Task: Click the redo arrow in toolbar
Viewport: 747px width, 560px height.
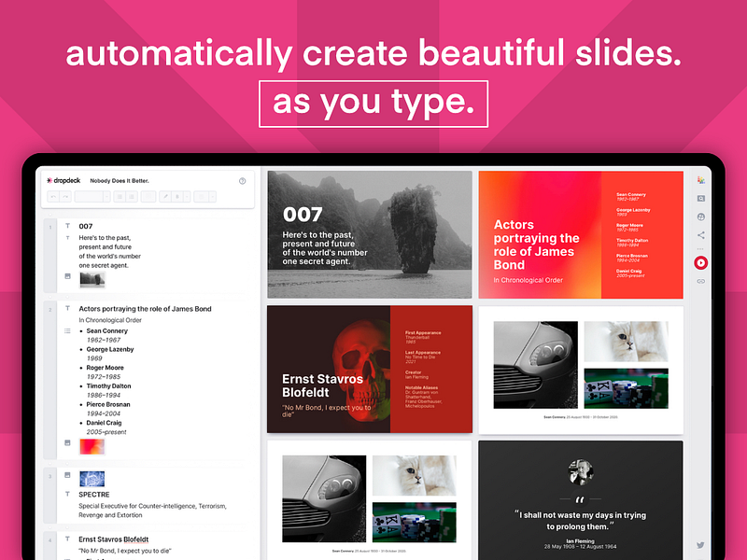Action: click(x=65, y=196)
